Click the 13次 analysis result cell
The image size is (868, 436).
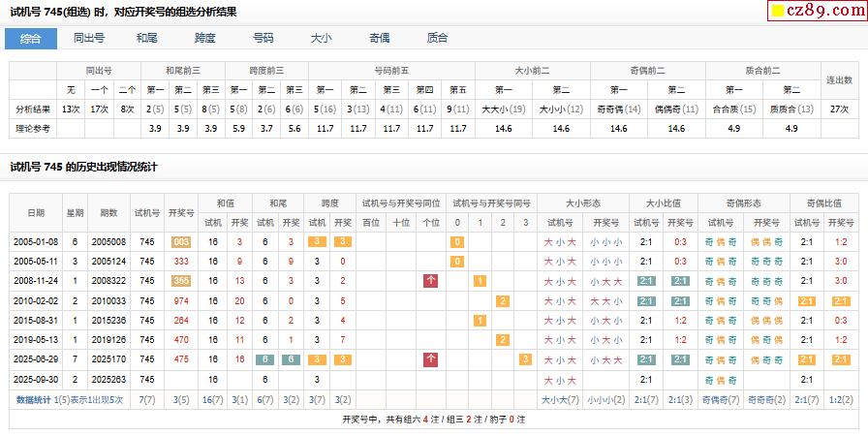point(71,109)
